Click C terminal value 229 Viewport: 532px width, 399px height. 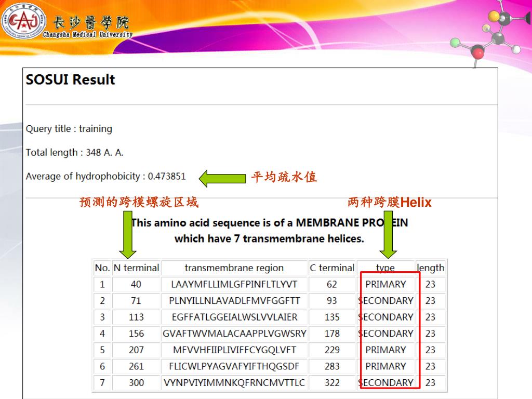[x=332, y=350]
